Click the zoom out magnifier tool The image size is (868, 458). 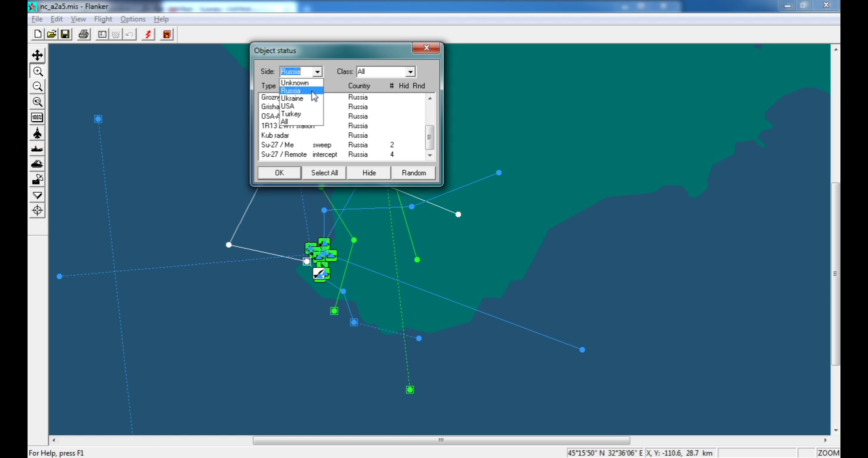coord(37,87)
